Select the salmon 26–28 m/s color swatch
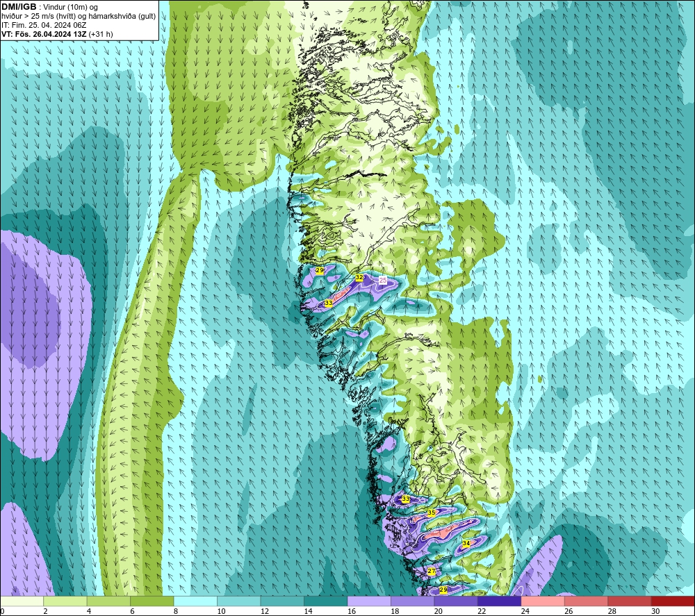The image size is (695, 616). point(587,601)
